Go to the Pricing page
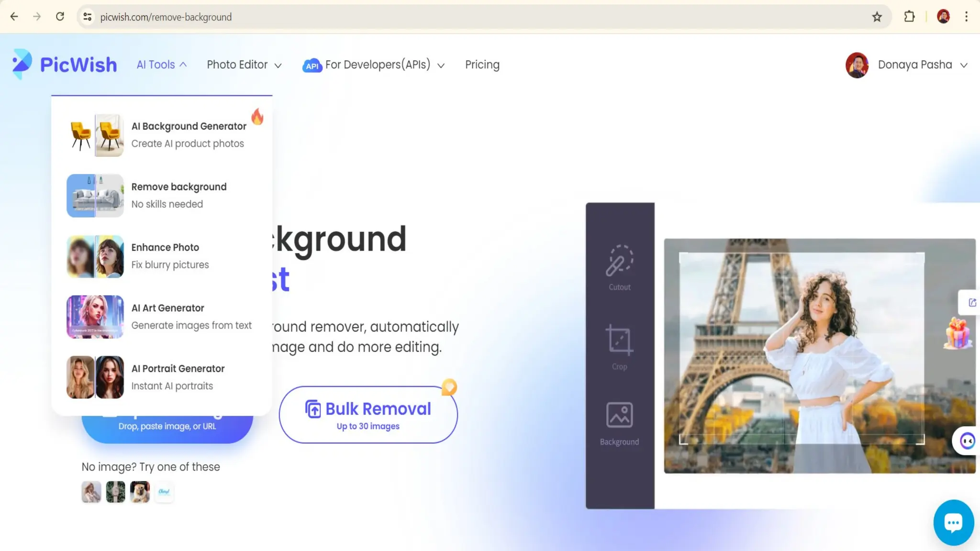Screen dimensions: 980x551 click(x=482, y=65)
